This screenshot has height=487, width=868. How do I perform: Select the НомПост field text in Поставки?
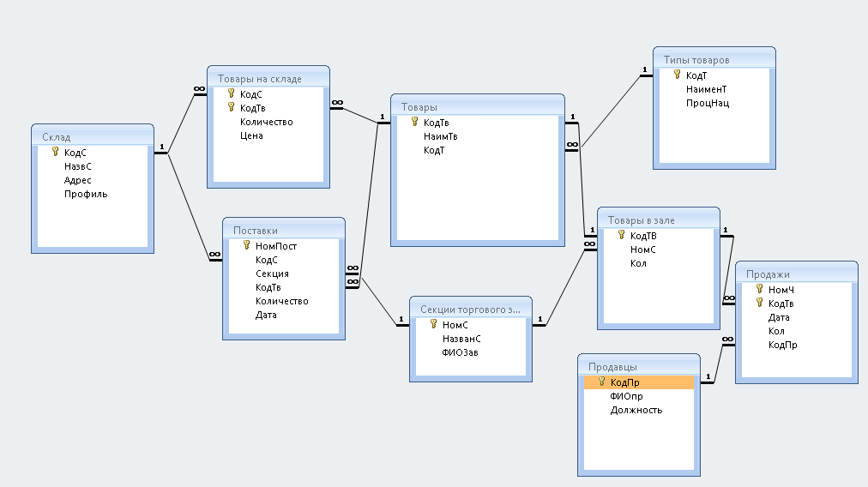[x=275, y=246]
